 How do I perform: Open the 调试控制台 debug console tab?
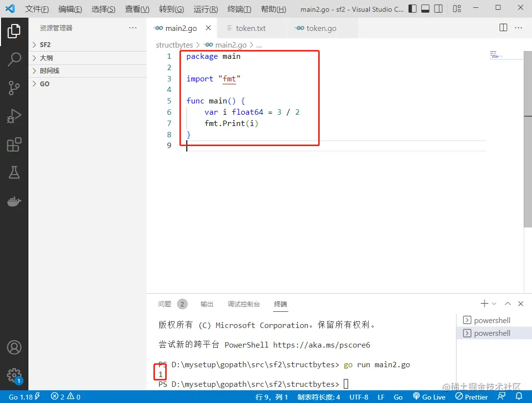pos(244,304)
